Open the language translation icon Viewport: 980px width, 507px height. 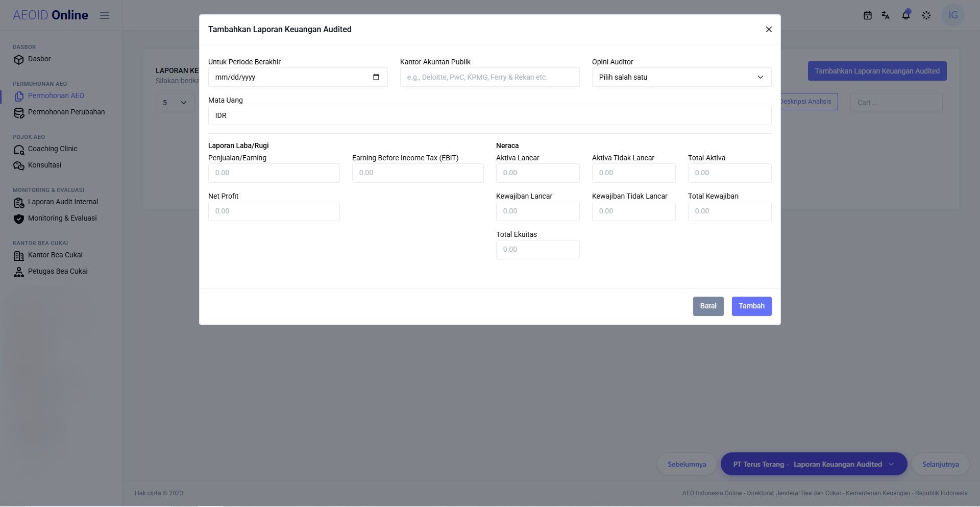pyautogui.click(x=886, y=15)
